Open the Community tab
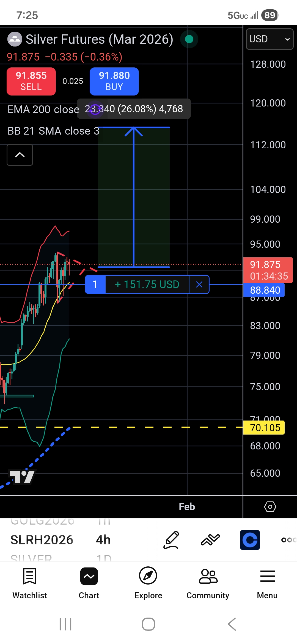Screen dimensions: 297x644 pos(208,583)
